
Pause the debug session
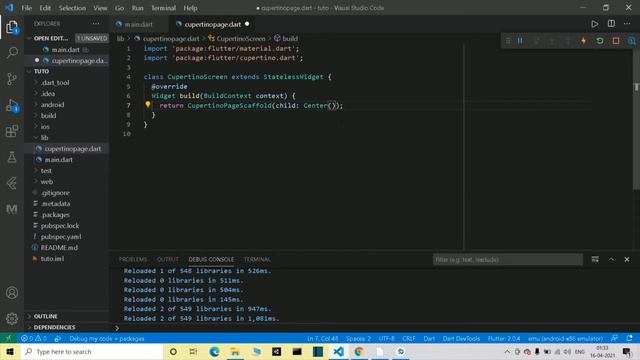(x=520, y=41)
